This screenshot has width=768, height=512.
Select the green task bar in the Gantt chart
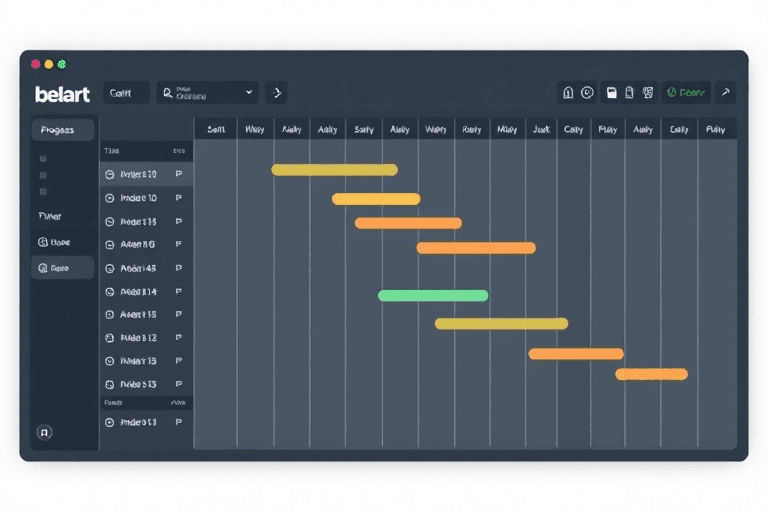tap(433, 296)
